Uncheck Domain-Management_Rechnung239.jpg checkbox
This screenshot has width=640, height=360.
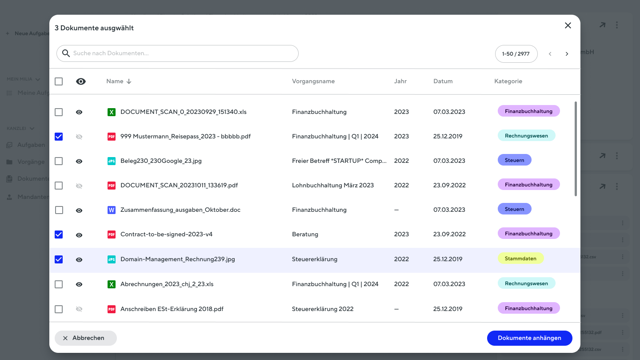click(59, 259)
